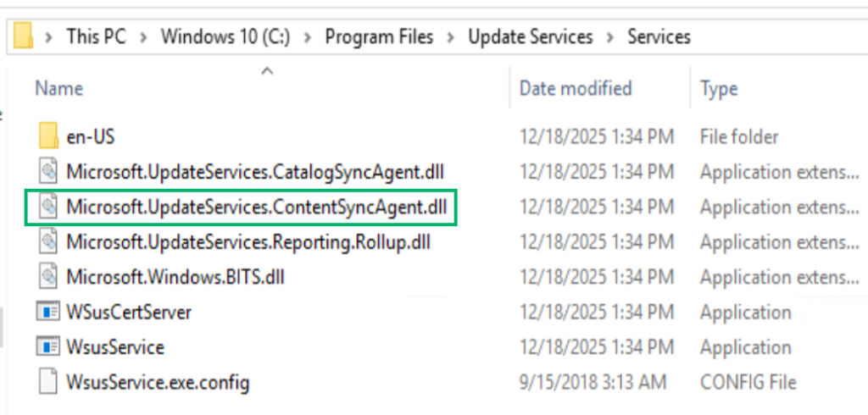This screenshot has height=415, width=868.
Task: Select the en-US folder icon
Action: (x=48, y=136)
